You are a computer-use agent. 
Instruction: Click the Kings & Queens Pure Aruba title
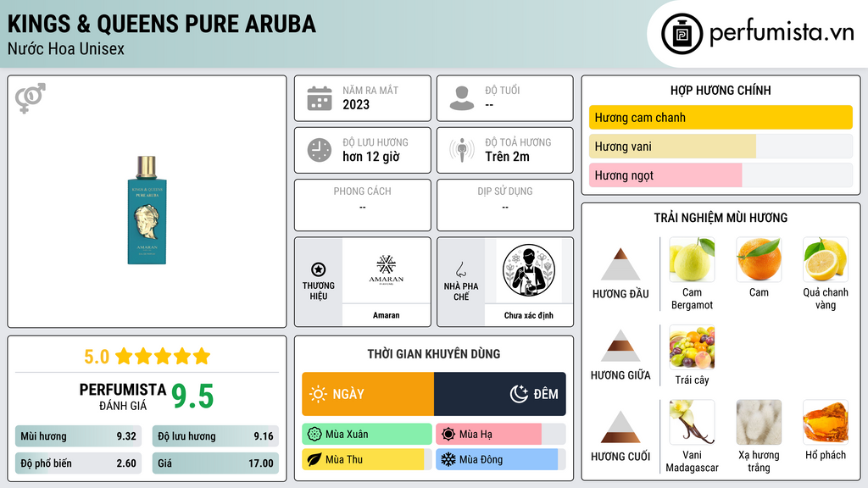click(x=162, y=24)
